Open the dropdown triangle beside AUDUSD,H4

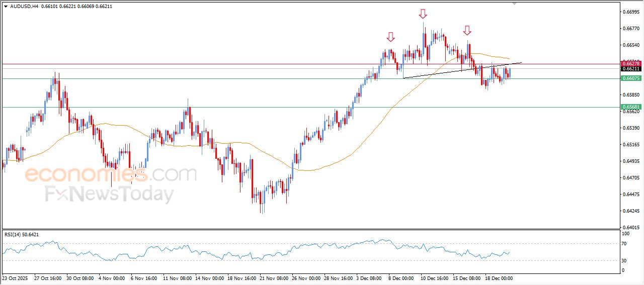[6, 7]
